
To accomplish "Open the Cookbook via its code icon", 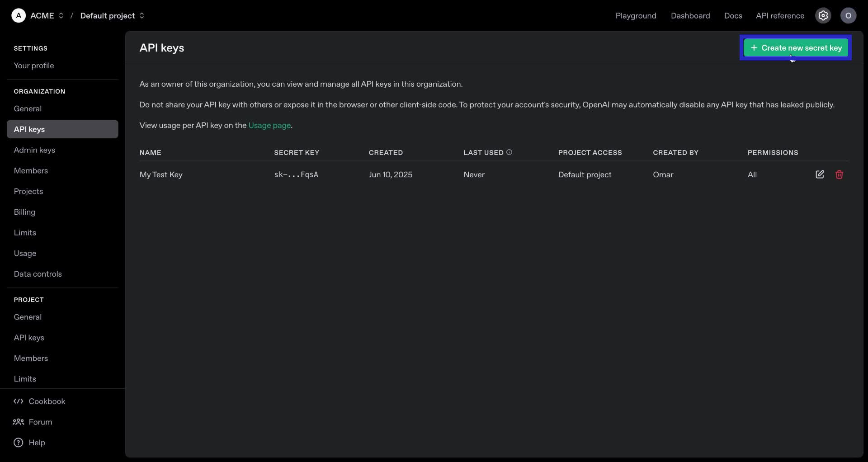I will [x=18, y=401].
